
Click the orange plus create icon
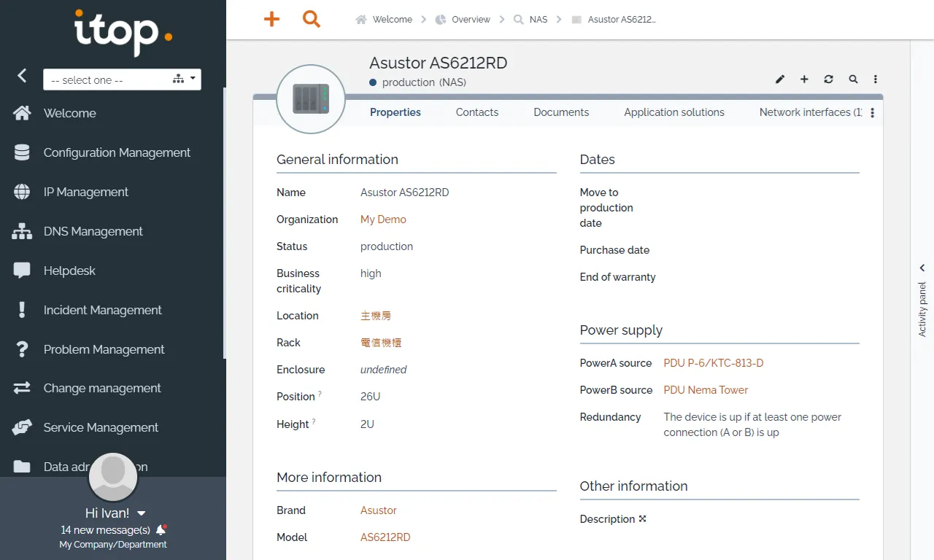pos(271,20)
